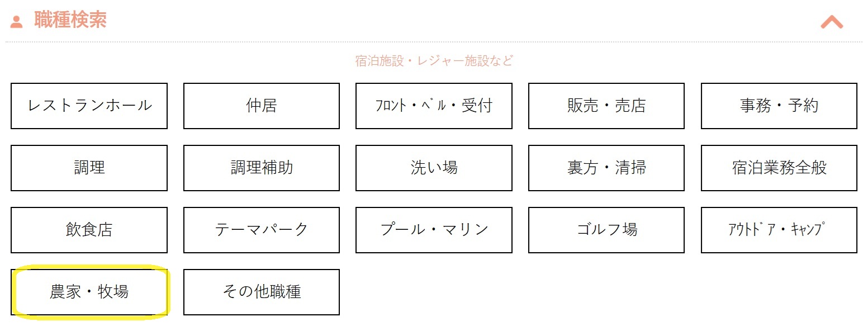Click the 洗い場 job type
Viewport: 868px width, 326px height.
[434, 168]
